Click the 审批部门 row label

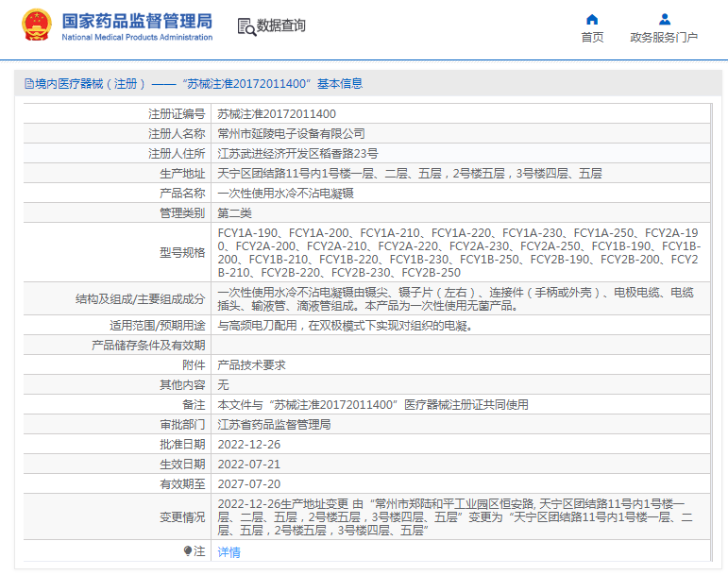click(x=182, y=425)
